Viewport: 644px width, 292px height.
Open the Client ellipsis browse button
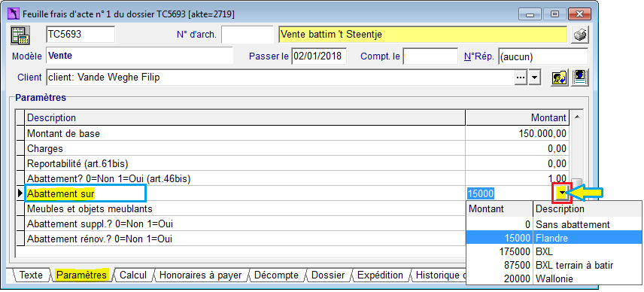pyautogui.click(x=521, y=78)
